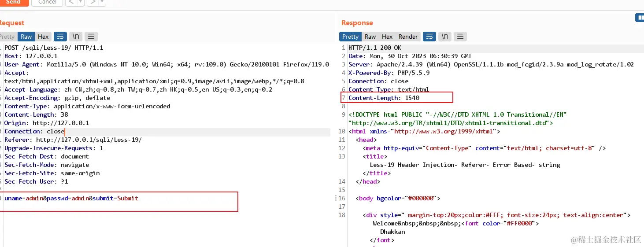Click the response Connection: close line
The height and width of the screenshot is (247, 644).
point(378,81)
